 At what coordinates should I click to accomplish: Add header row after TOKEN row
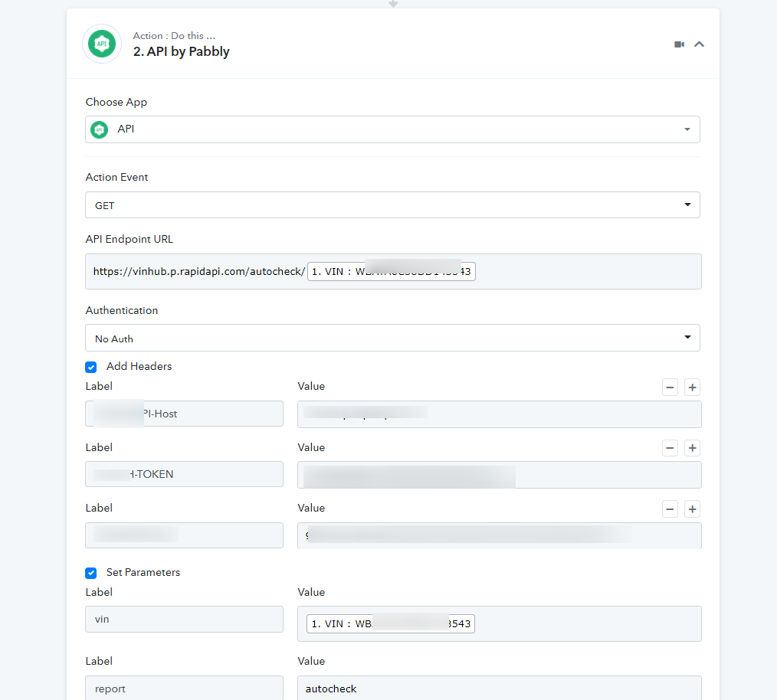[x=692, y=448]
